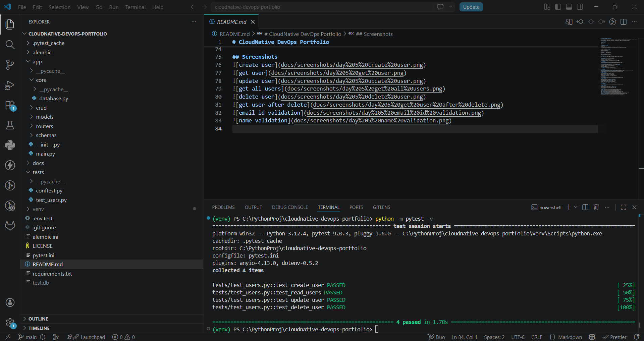
Task: Open editor more actions menu
Action: [x=634, y=22]
